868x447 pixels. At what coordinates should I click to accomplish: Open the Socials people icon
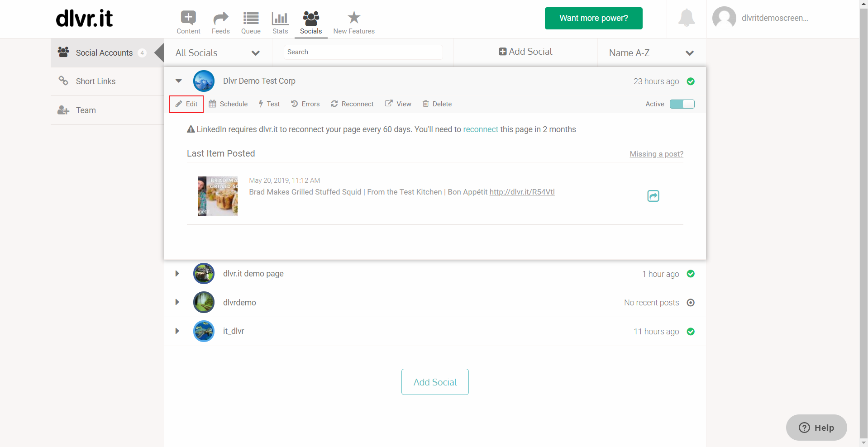[311, 18]
